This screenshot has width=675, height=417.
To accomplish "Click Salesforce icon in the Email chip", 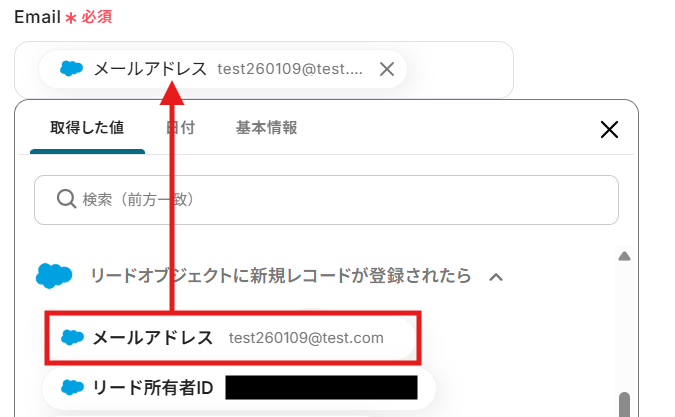I will [x=71, y=69].
